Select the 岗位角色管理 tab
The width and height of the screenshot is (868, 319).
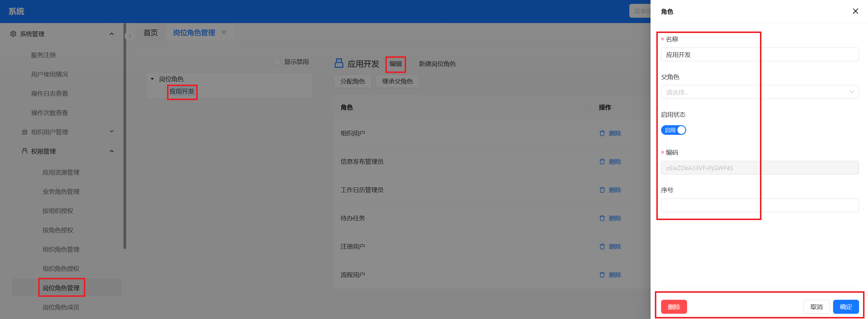[194, 32]
